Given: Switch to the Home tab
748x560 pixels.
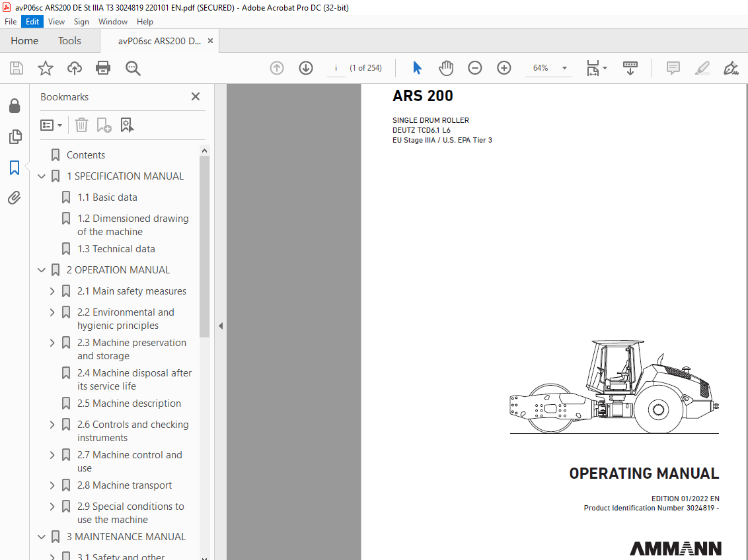Looking at the screenshot, I should [x=24, y=41].
